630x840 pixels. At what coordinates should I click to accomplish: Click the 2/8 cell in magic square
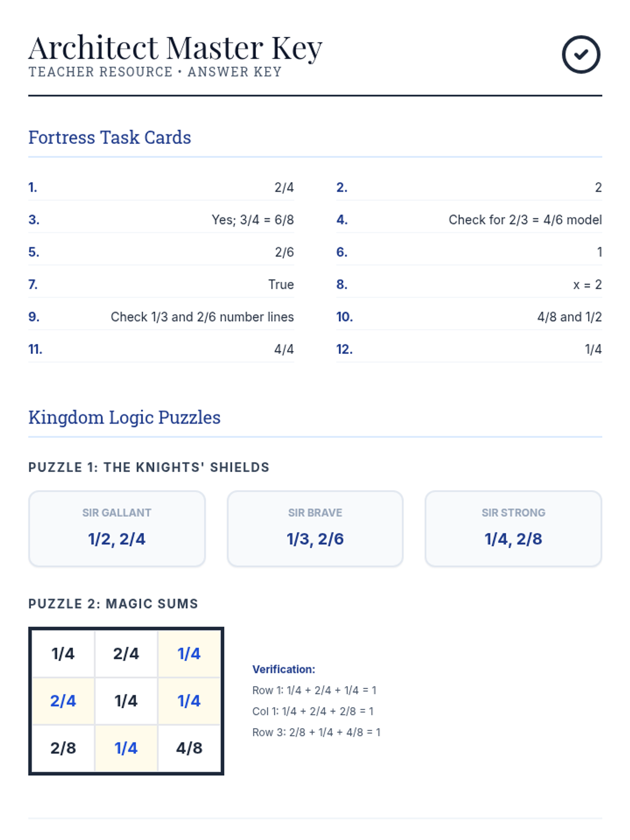click(63, 748)
